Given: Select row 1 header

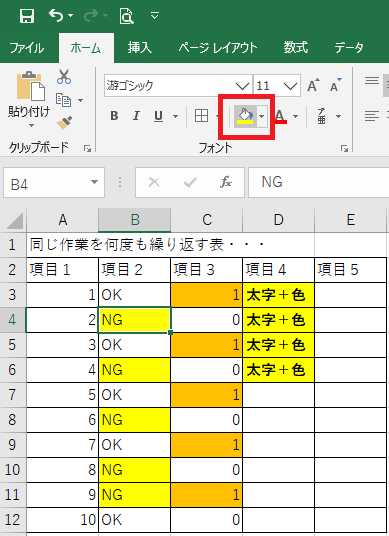Looking at the screenshot, I should click(x=13, y=245).
